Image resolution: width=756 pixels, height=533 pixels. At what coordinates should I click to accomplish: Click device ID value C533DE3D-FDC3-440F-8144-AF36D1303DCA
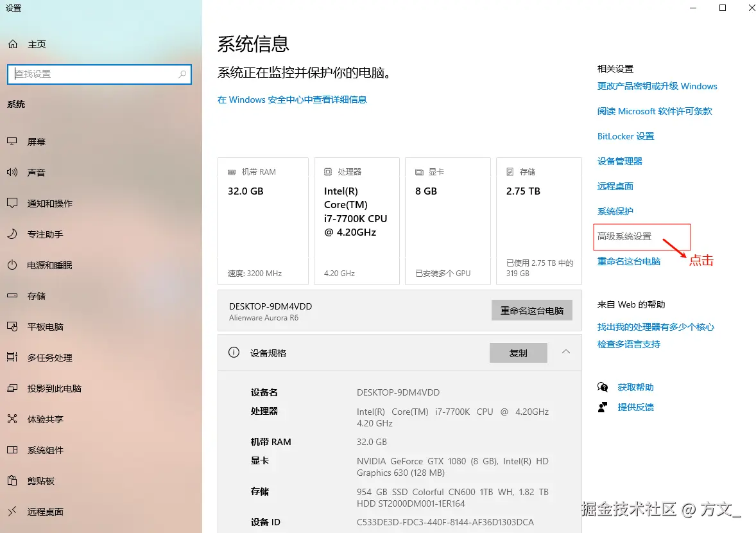point(445,522)
